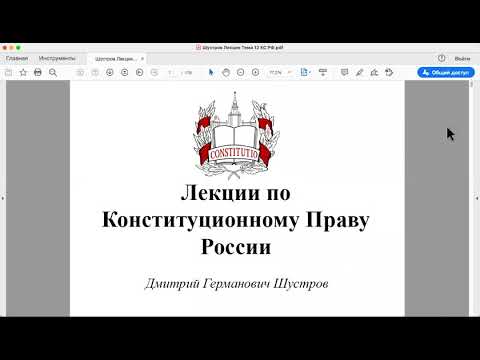The height and width of the screenshot is (360, 480).
Task: Select the arrow selection tool
Action: pos(211,72)
